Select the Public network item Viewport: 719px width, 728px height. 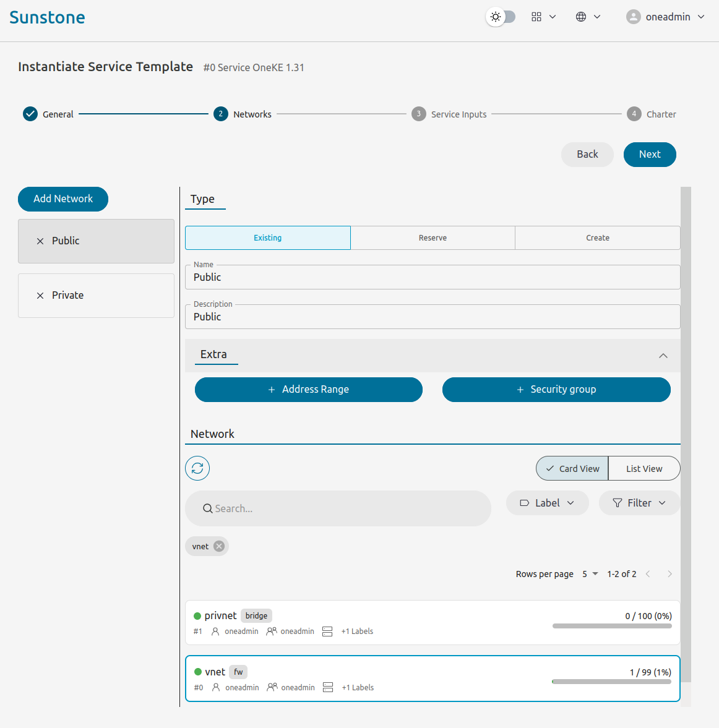click(x=96, y=241)
